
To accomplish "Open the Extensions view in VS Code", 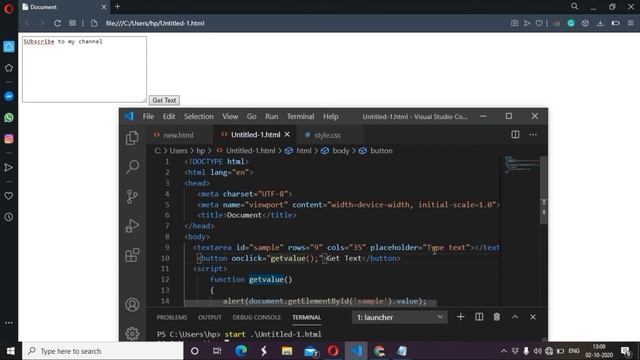I will coord(132,255).
